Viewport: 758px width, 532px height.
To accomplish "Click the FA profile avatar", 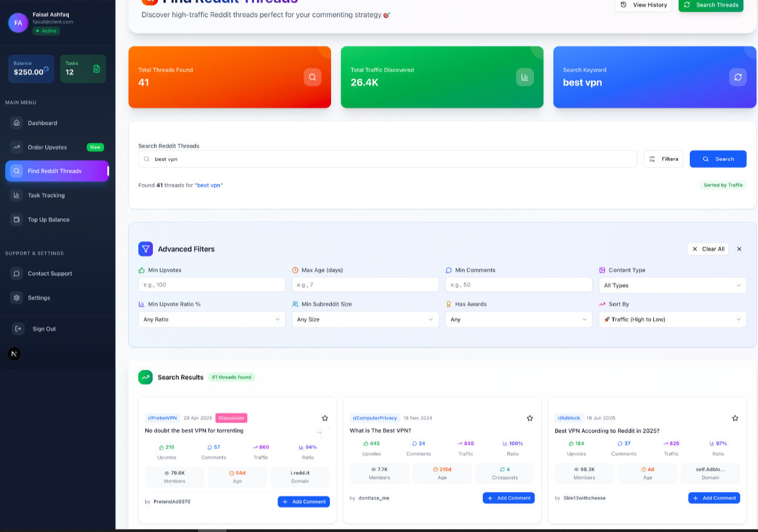I will (x=18, y=23).
